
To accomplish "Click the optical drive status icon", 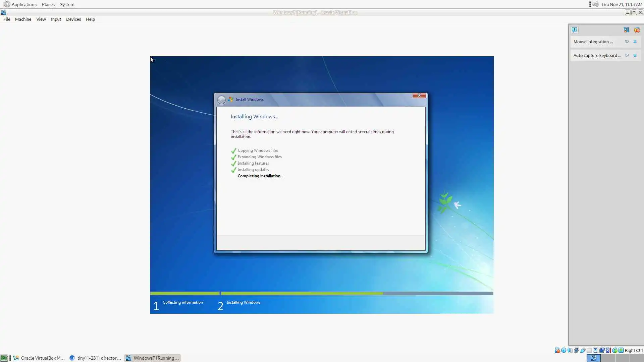I will click(x=563, y=350).
